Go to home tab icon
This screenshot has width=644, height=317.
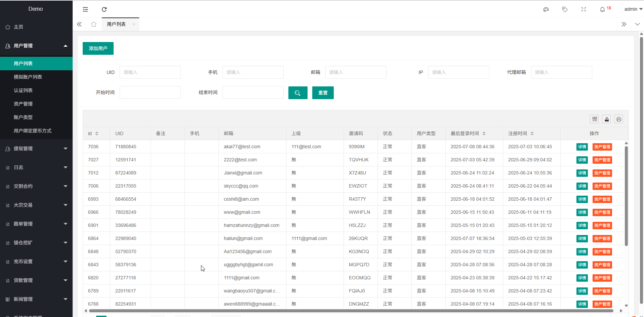coord(94,24)
